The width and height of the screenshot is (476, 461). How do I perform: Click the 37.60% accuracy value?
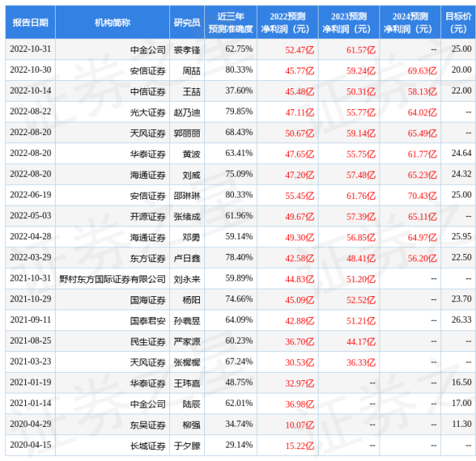click(x=239, y=91)
